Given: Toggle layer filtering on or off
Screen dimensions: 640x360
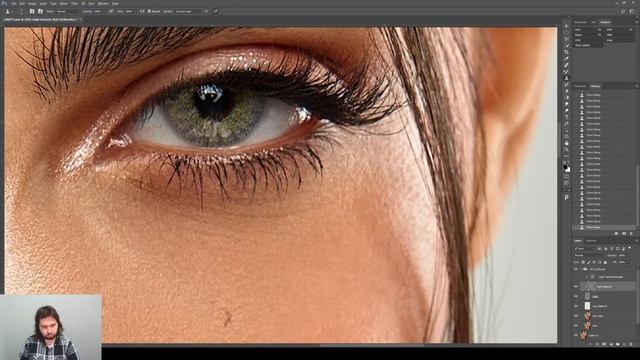Looking at the screenshot, I should pos(629,248).
